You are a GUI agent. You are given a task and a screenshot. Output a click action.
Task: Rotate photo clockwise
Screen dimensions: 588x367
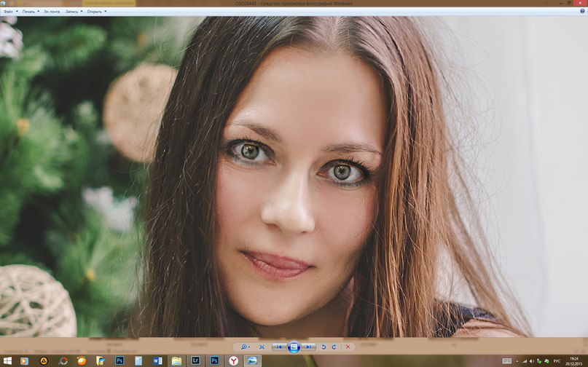click(334, 347)
